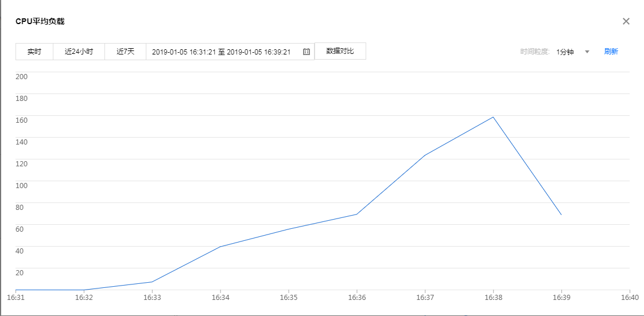The width and height of the screenshot is (644, 316).
Task: Refresh the chart with 刷新 link
Action: coord(611,52)
